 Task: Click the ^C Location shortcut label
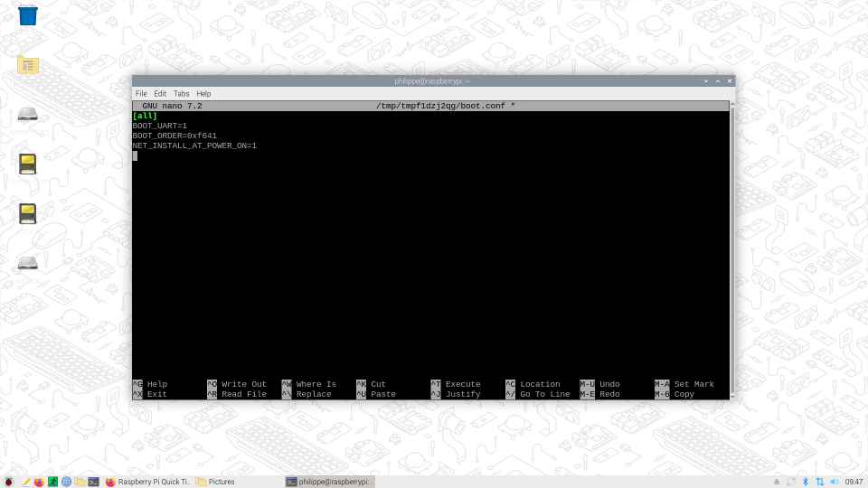[533, 384]
